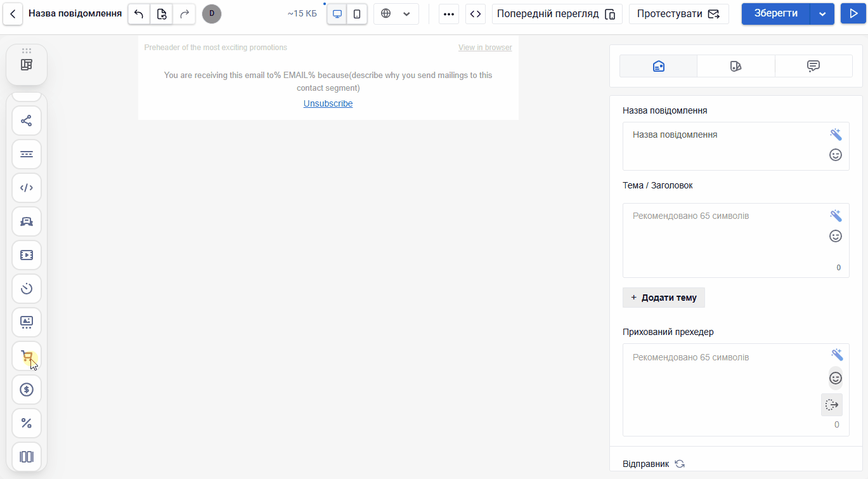This screenshot has width=868, height=479.
Task: Select the Banner image block icon
Action: coord(27,322)
